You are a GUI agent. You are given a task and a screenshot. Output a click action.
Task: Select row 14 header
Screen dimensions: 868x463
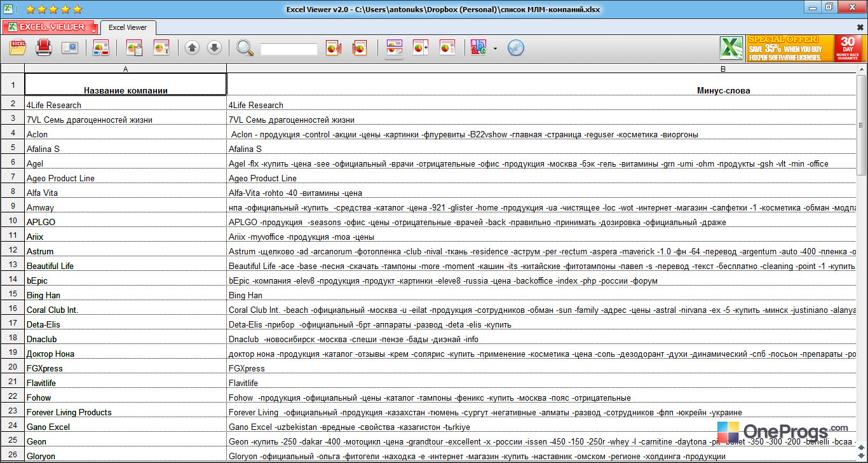click(x=13, y=279)
